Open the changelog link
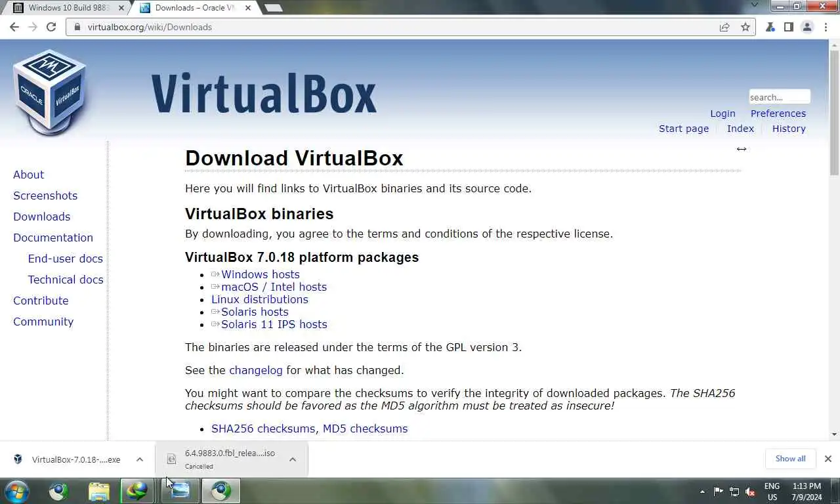This screenshot has width=840, height=504. tap(255, 370)
